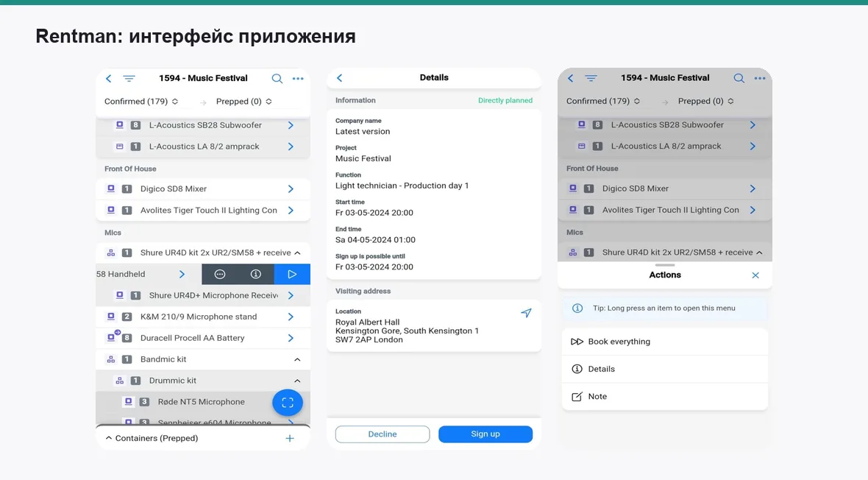The height and width of the screenshot is (480, 868).
Task: Open chevron next to 58 Handheld
Action: [x=182, y=274]
